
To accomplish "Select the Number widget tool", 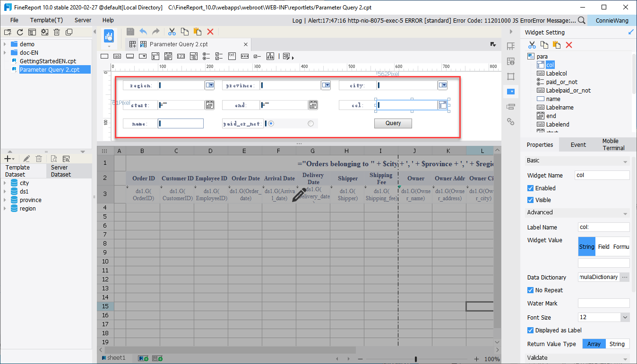I will 181,56.
